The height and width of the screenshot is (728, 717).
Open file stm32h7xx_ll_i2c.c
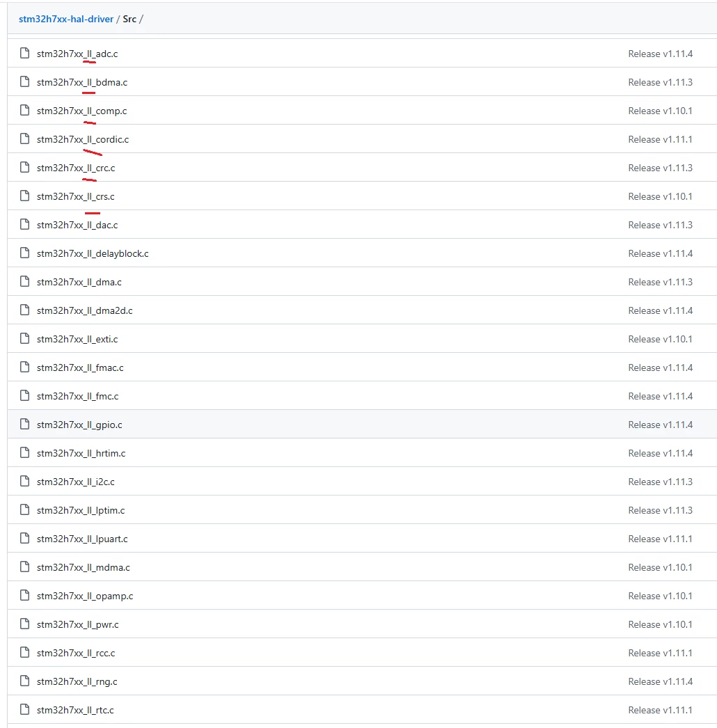coord(76,482)
